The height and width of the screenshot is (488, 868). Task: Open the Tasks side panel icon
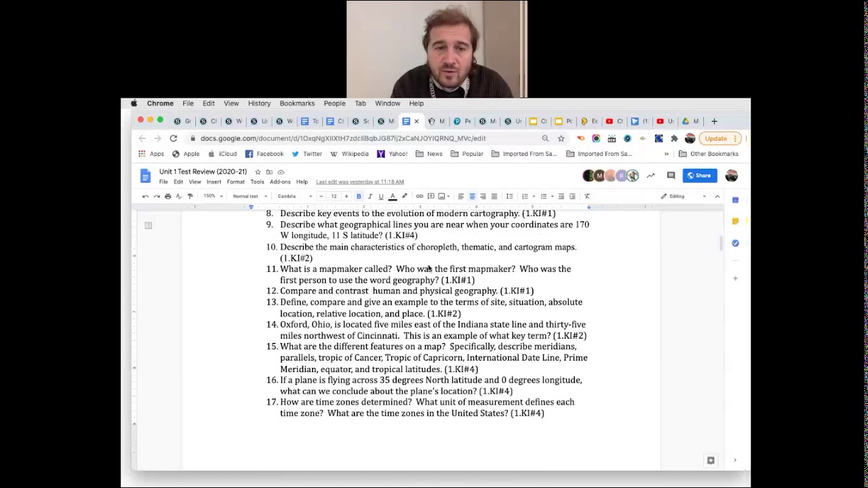click(x=735, y=243)
